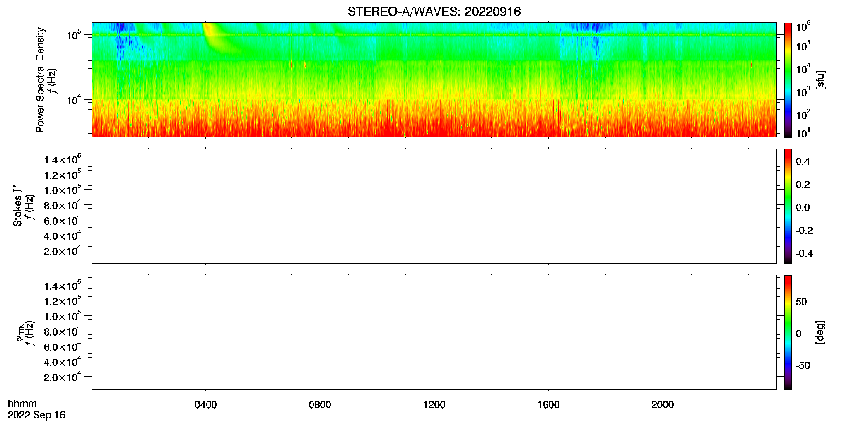Click the 50 label on degree colorbar

[x=801, y=302]
